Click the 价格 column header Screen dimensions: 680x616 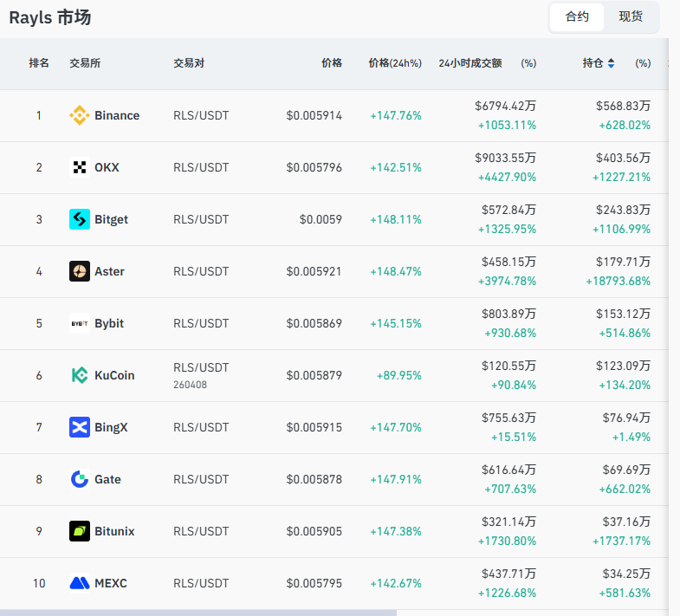point(332,63)
